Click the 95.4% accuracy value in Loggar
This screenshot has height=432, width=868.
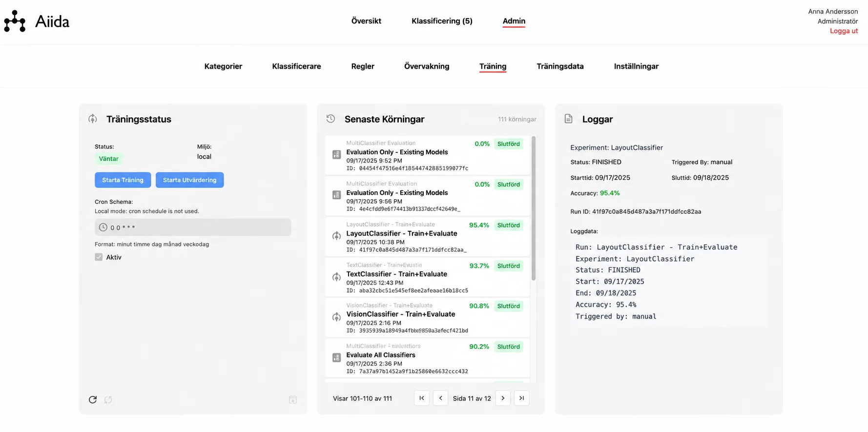click(610, 193)
